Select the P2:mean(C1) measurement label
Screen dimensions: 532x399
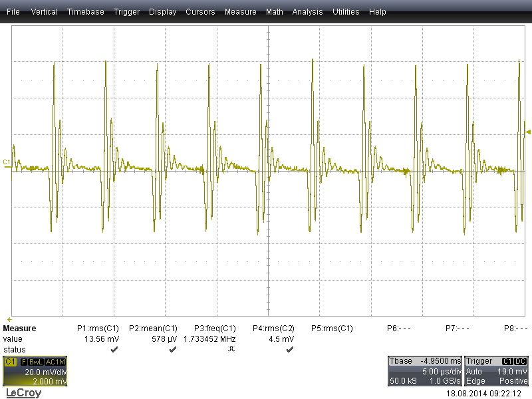pyautogui.click(x=153, y=329)
